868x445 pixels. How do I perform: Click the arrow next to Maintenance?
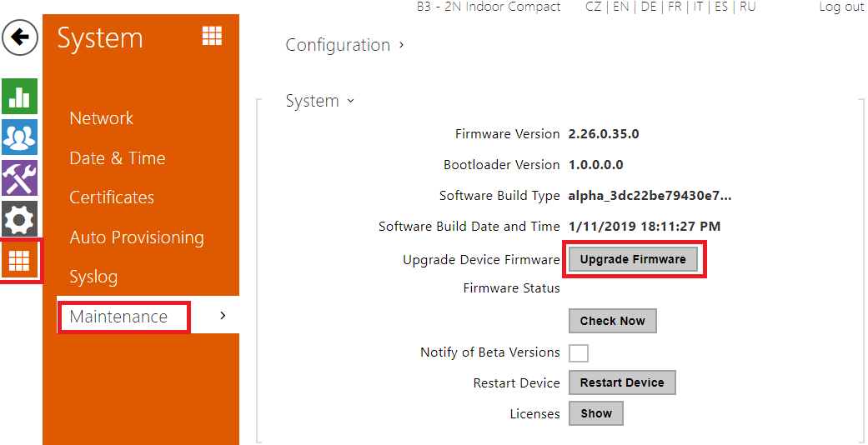222,316
